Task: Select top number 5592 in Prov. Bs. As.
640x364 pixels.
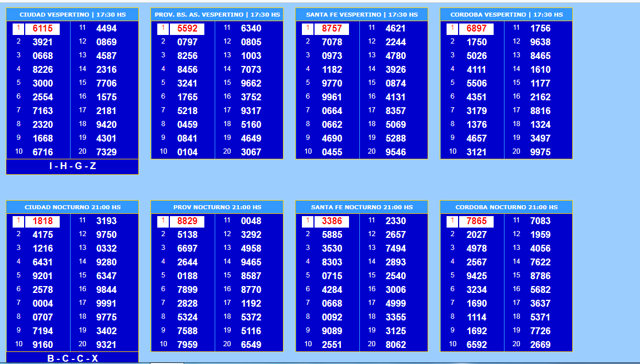Action: click(x=187, y=29)
